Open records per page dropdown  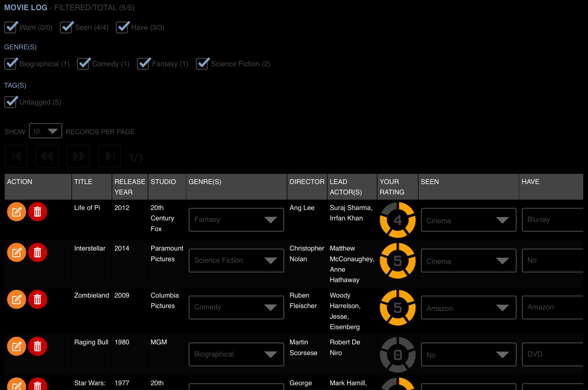(x=45, y=131)
